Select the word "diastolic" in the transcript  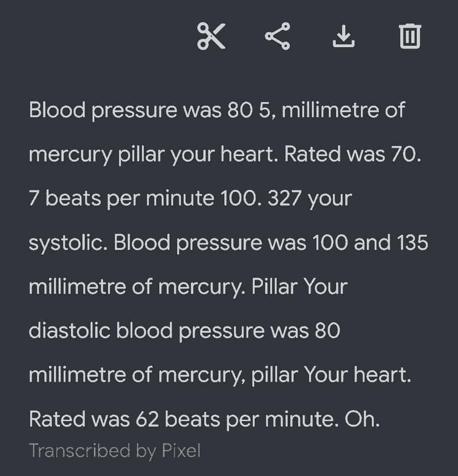click(x=70, y=330)
